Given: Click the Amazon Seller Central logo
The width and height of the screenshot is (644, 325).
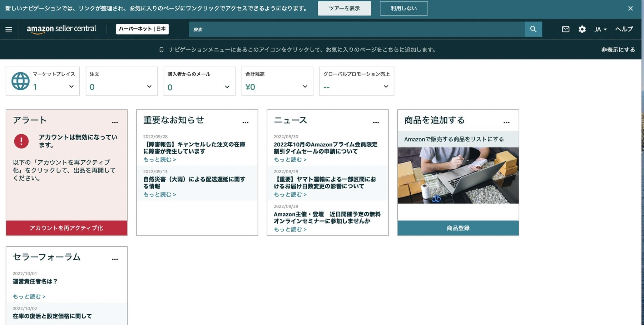Looking at the screenshot, I should (61, 29).
